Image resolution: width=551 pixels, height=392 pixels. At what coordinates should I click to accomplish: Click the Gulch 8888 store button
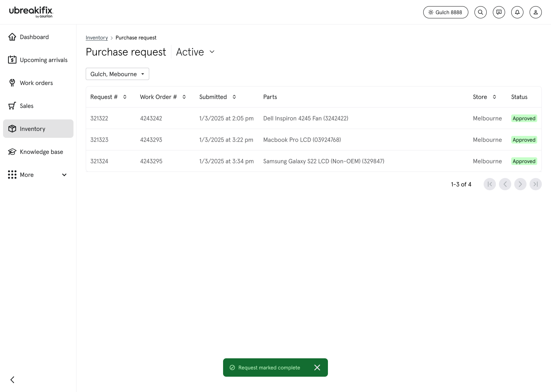click(446, 12)
